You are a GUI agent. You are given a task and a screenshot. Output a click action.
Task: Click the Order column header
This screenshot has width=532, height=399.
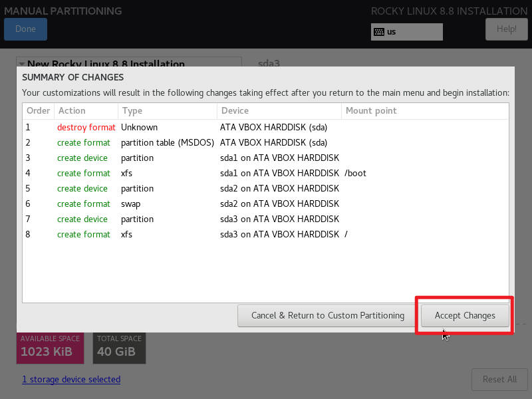[39, 111]
